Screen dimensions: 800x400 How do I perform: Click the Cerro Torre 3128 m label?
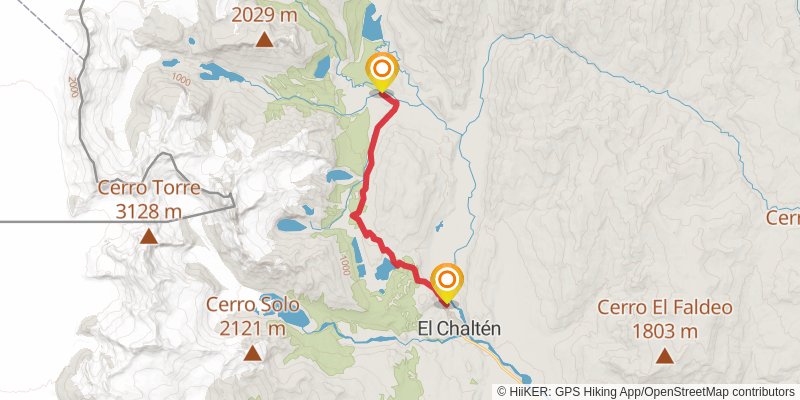(148, 199)
